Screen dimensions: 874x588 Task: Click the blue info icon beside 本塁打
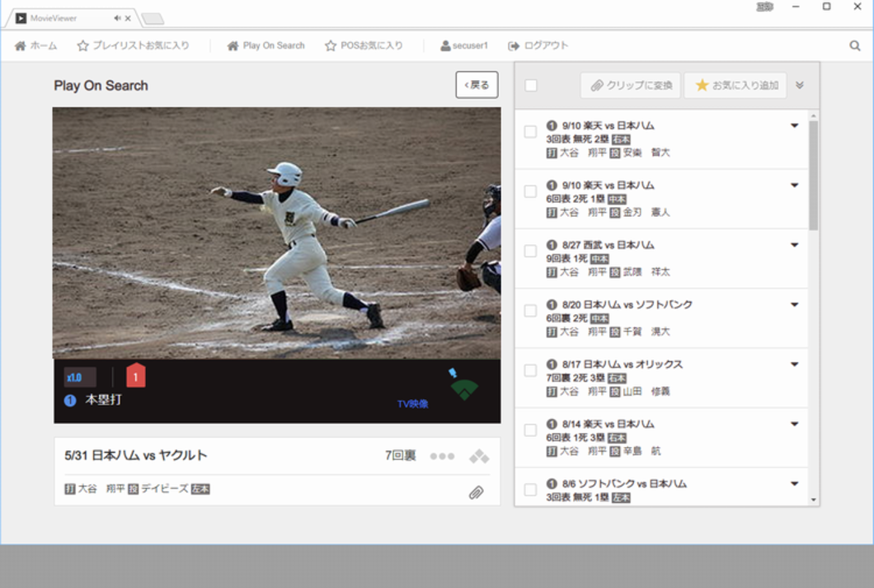70,401
